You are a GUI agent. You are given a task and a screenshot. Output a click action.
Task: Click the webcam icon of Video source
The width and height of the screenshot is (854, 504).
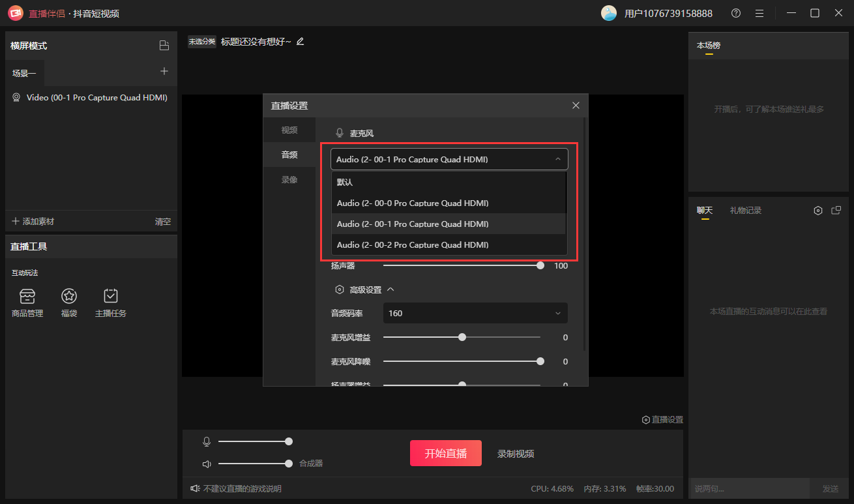point(17,98)
